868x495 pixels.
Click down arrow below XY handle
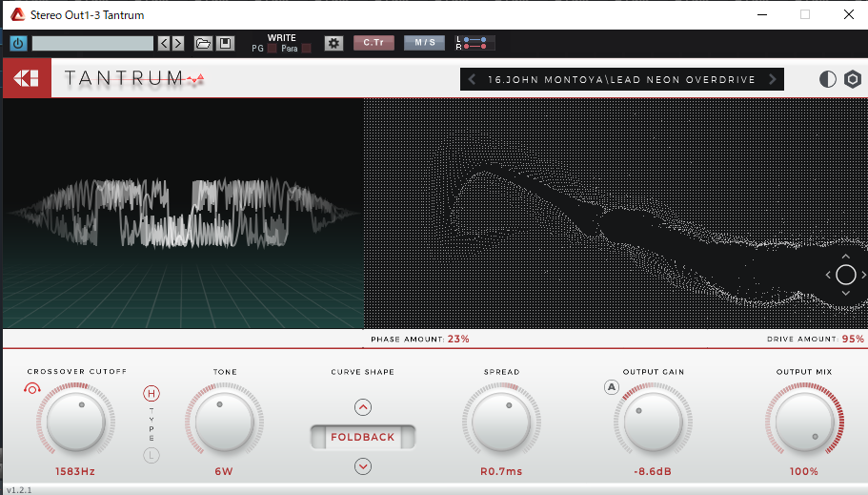tap(845, 293)
